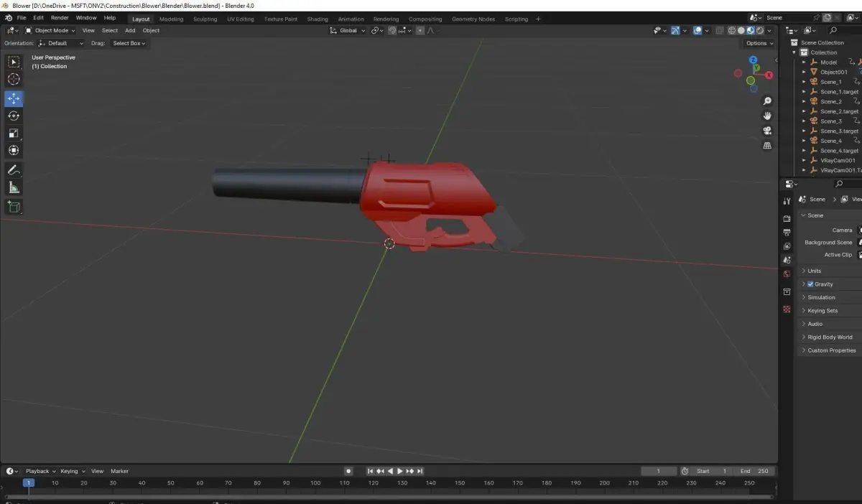The width and height of the screenshot is (862, 504).
Task: Select the Add Cube tool
Action: 14,207
